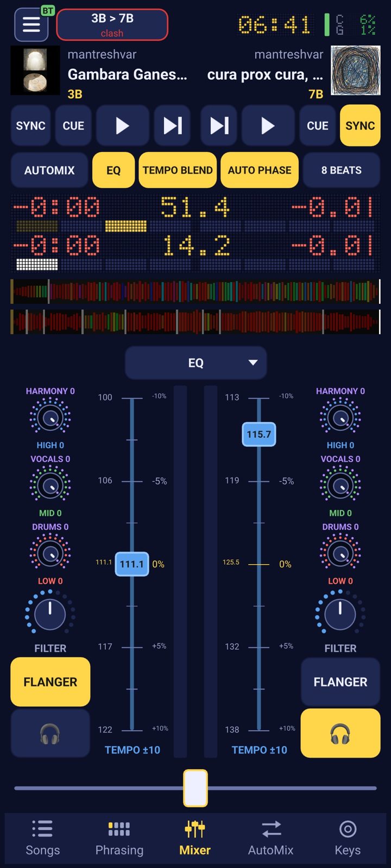The image size is (391, 868).
Task: Adjust left HARMONY/HIGH knob
Action: (50, 417)
